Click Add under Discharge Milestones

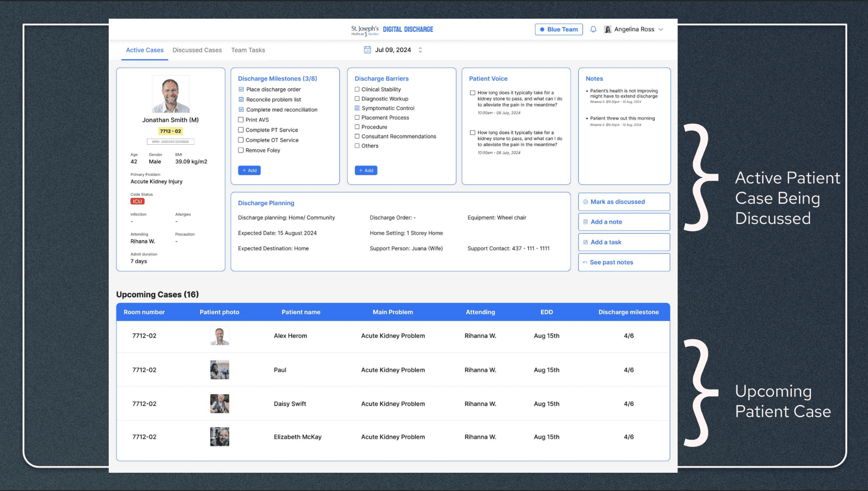[249, 170]
